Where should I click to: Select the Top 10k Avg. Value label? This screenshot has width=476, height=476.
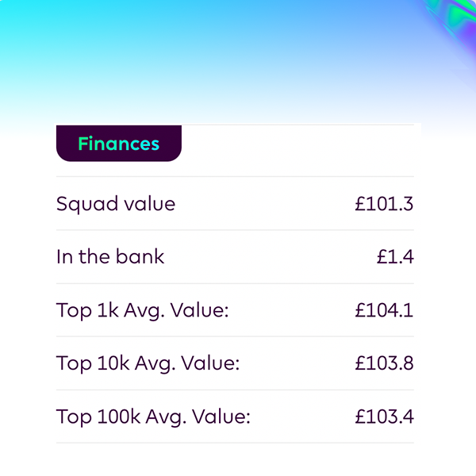(x=148, y=363)
